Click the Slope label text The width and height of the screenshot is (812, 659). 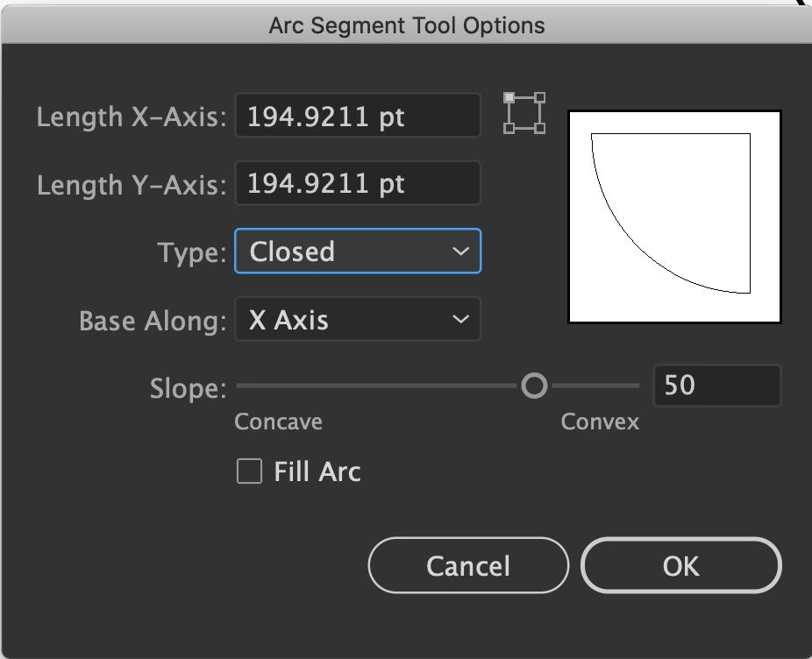(187, 388)
